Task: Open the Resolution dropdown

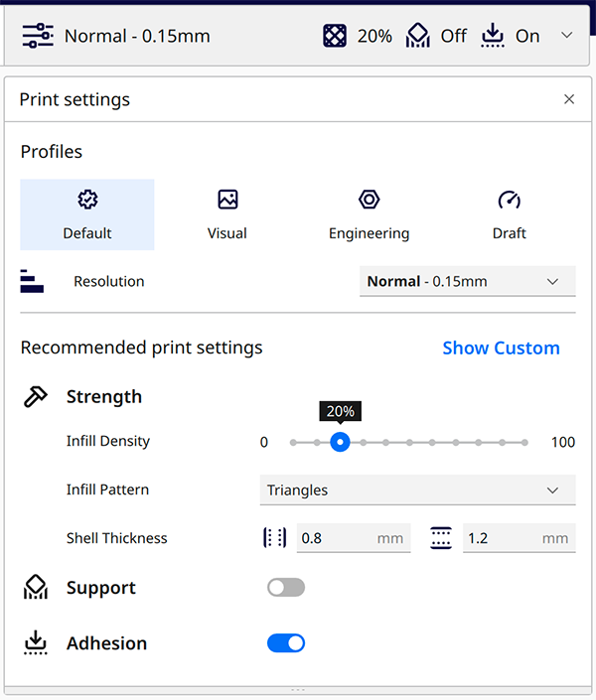Action: point(467,281)
